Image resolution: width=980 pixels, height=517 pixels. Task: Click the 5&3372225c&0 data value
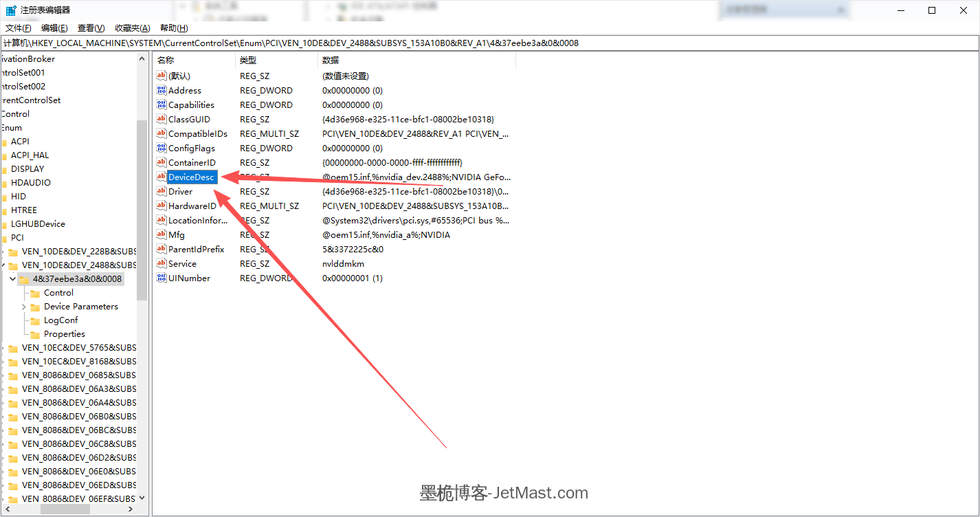point(353,249)
